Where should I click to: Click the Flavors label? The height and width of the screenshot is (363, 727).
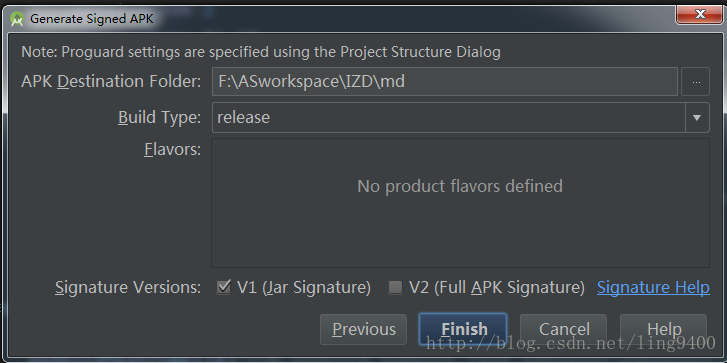[x=172, y=150]
